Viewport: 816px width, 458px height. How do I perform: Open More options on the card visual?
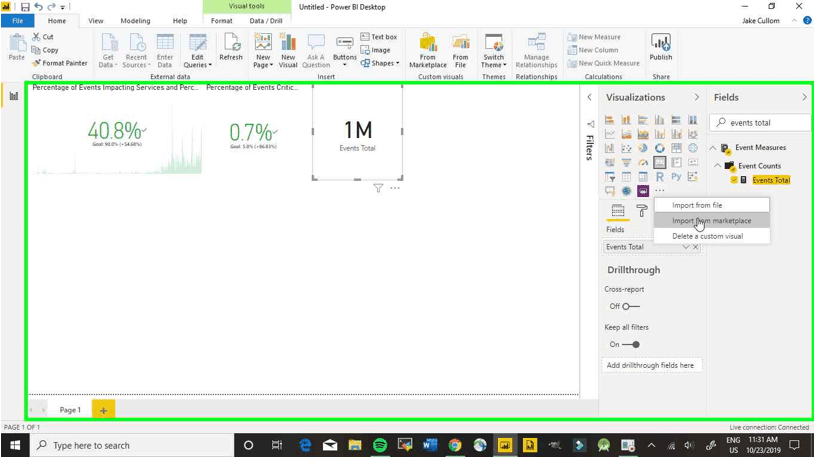[x=395, y=188]
